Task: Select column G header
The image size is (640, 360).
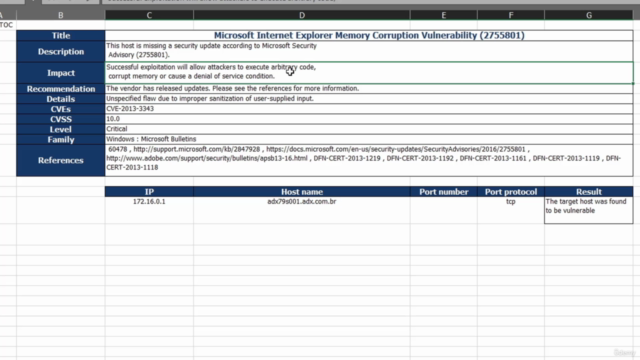Action: 589,15
